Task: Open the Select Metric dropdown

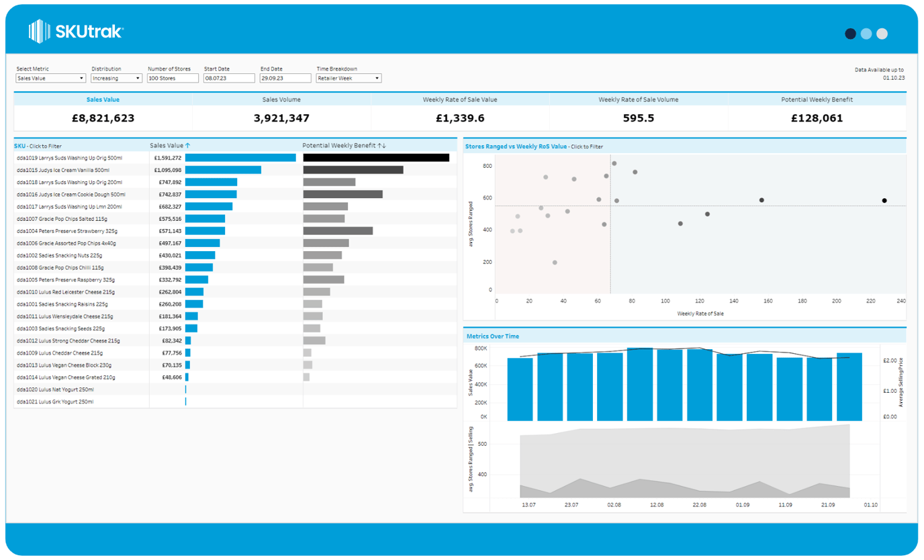Action: [x=50, y=78]
